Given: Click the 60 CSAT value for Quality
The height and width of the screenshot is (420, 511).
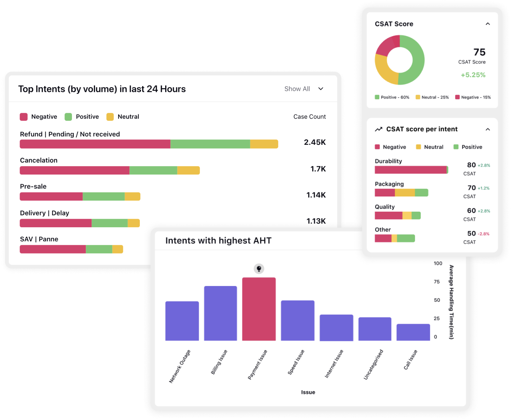Looking at the screenshot, I should (x=471, y=211).
